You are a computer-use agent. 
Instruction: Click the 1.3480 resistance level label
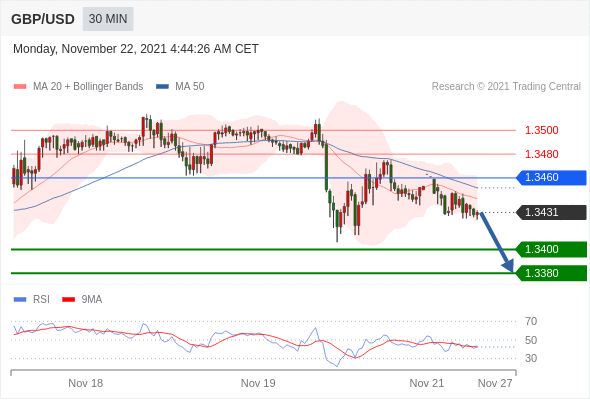pyautogui.click(x=541, y=154)
